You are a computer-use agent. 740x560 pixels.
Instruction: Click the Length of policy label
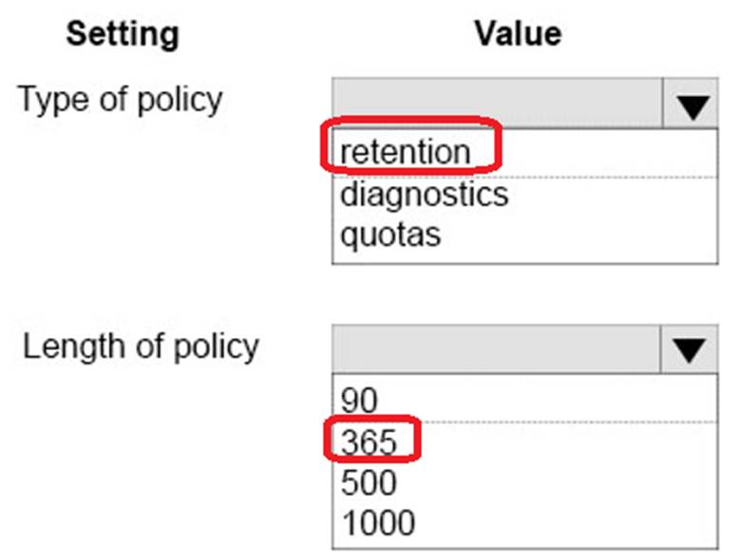[141, 345]
